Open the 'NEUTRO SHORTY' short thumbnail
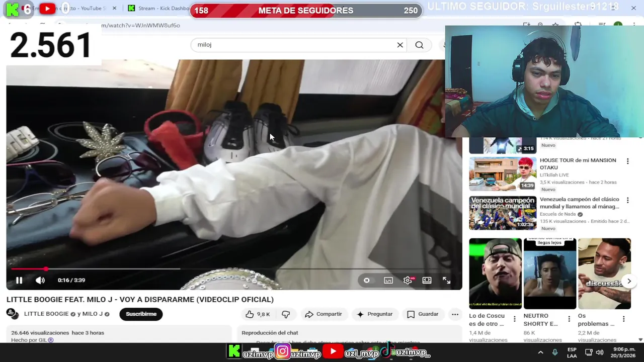This screenshot has width=644, height=362. point(550,274)
